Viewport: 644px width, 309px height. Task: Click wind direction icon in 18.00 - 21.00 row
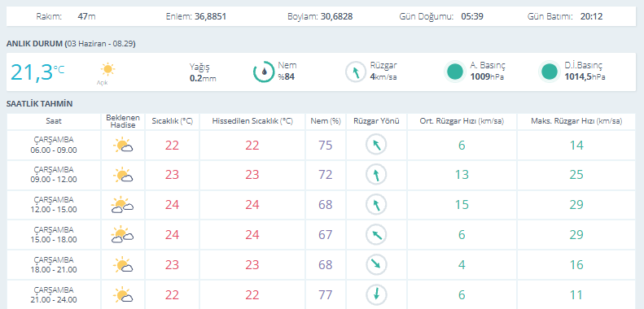pyautogui.click(x=376, y=264)
